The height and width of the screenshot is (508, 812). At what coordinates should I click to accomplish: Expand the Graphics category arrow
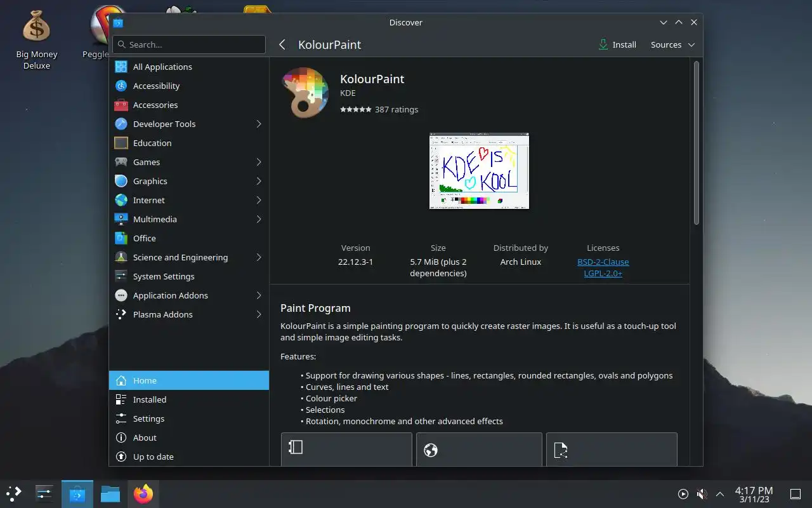pos(259,181)
